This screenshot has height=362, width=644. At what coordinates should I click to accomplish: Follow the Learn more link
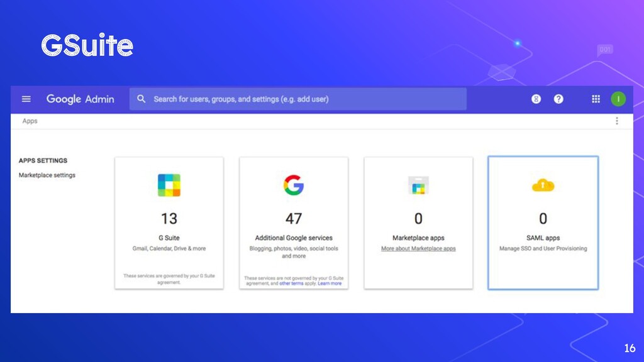[330, 283]
